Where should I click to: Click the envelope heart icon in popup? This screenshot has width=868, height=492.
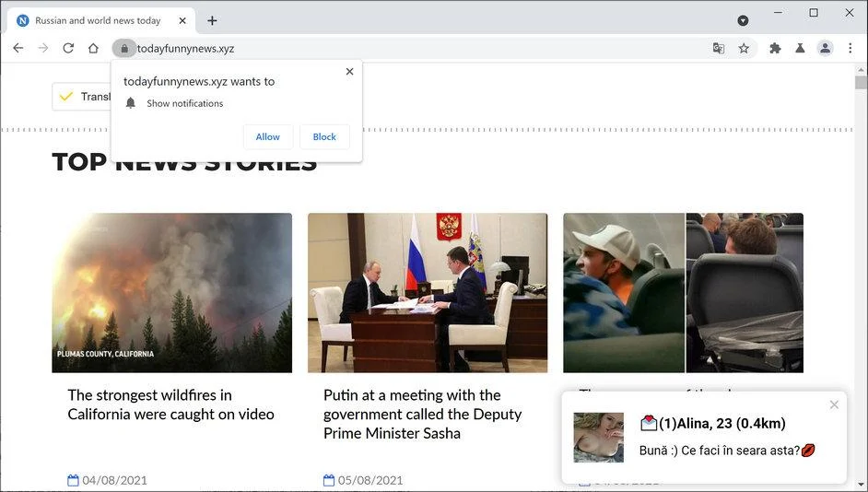[x=648, y=424]
